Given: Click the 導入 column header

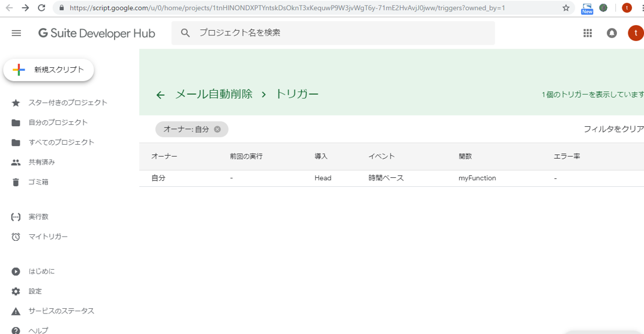Looking at the screenshot, I should (x=321, y=156).
